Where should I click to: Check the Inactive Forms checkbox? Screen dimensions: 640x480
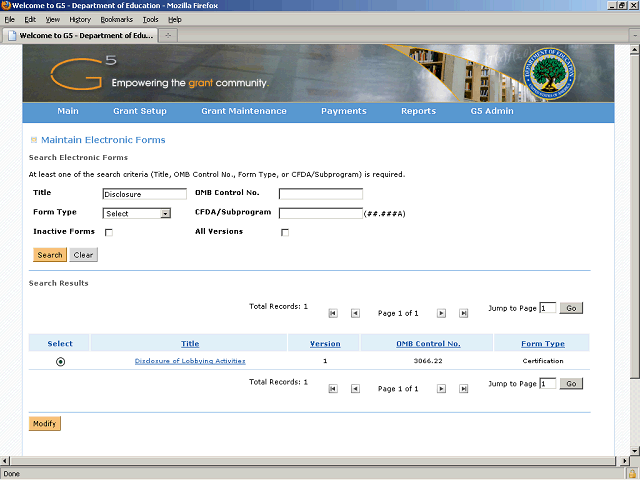pyautogui.click(x=109, y=232)
